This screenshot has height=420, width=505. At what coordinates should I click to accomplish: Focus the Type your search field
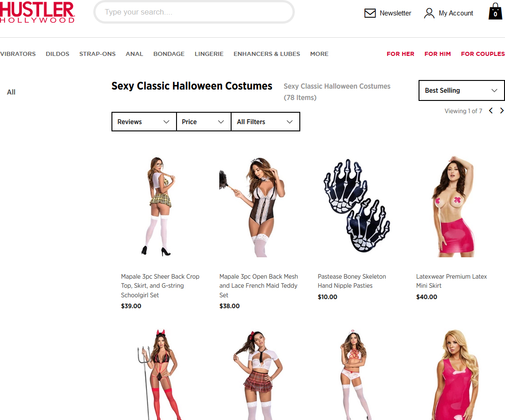(194, 12)
